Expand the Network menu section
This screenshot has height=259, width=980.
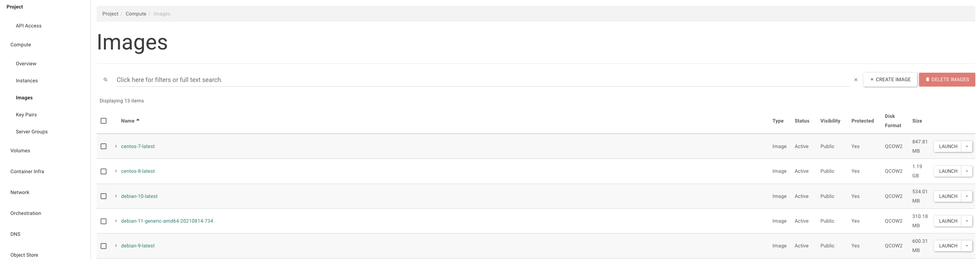[20, 193]
